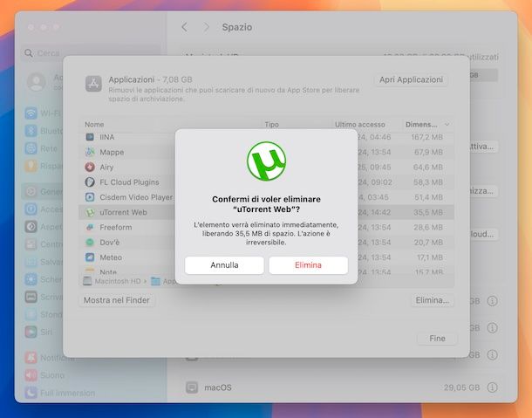532x418 pixels.
Task: Select the Dov'è app icon
Action: click(90, 242)
